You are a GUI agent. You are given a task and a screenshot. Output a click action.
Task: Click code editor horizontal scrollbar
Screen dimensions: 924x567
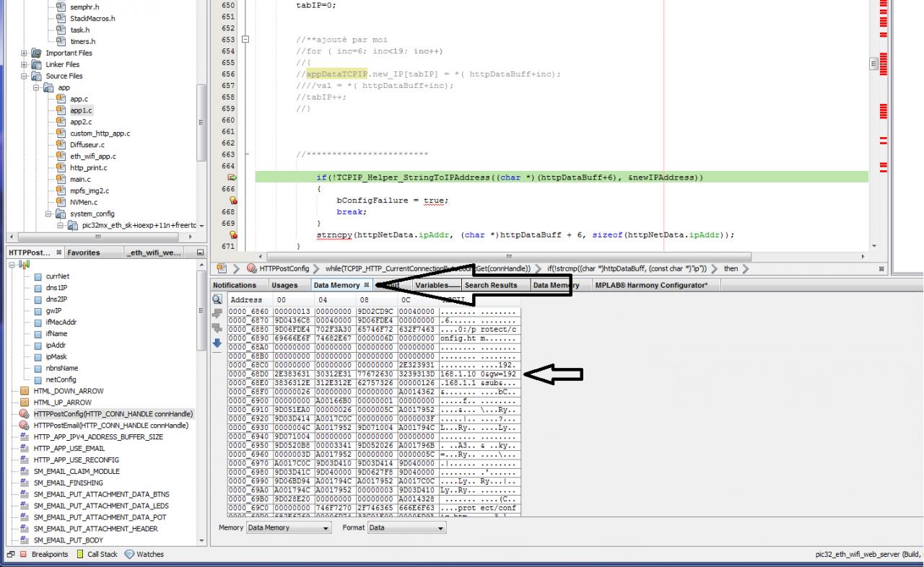tap(508, 256)
